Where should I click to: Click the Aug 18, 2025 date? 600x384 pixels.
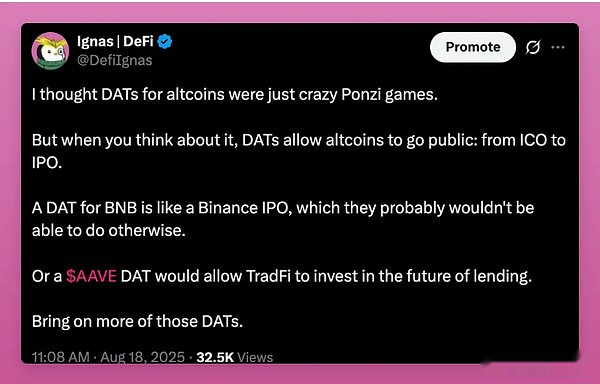point(142,357)
